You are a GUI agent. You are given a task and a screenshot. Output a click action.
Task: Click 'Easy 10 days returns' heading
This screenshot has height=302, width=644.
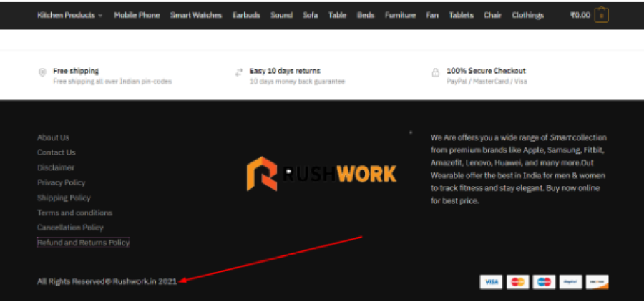(x=285, y=71)
